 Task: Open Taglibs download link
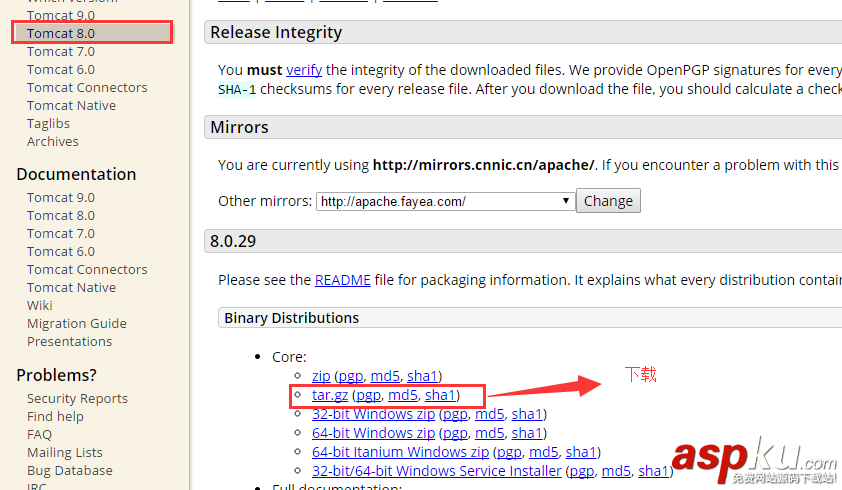48,124
